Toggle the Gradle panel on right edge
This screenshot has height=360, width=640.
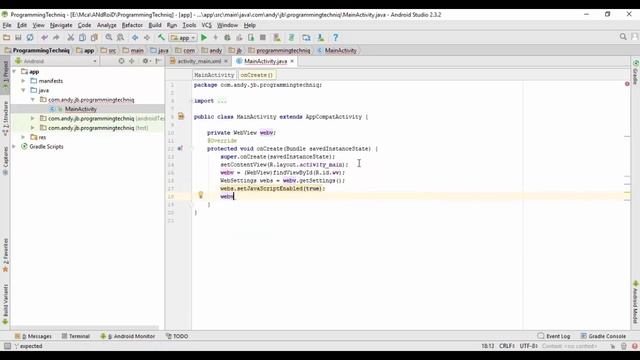point(636,73)
